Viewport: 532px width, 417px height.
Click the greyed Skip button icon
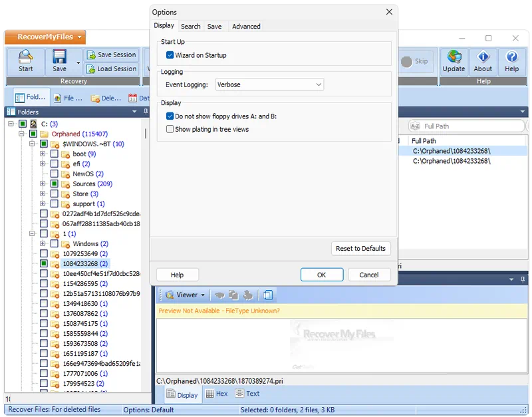point(406,62)
